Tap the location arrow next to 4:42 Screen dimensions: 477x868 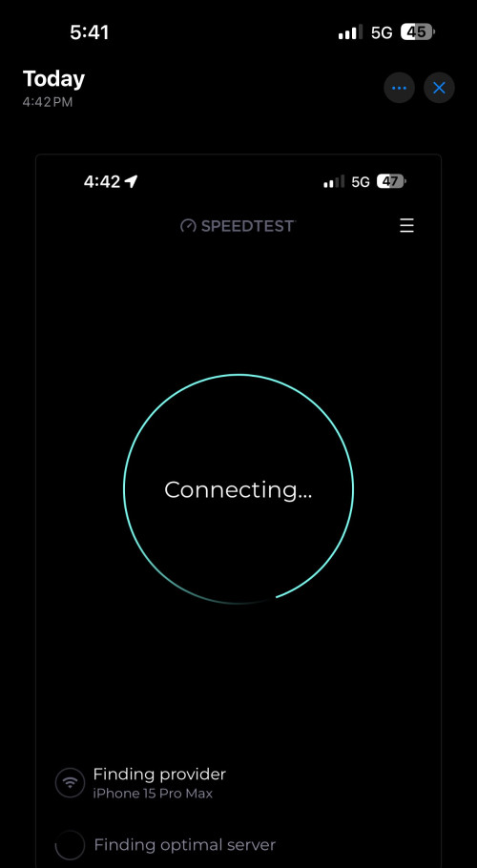[131, 181]
